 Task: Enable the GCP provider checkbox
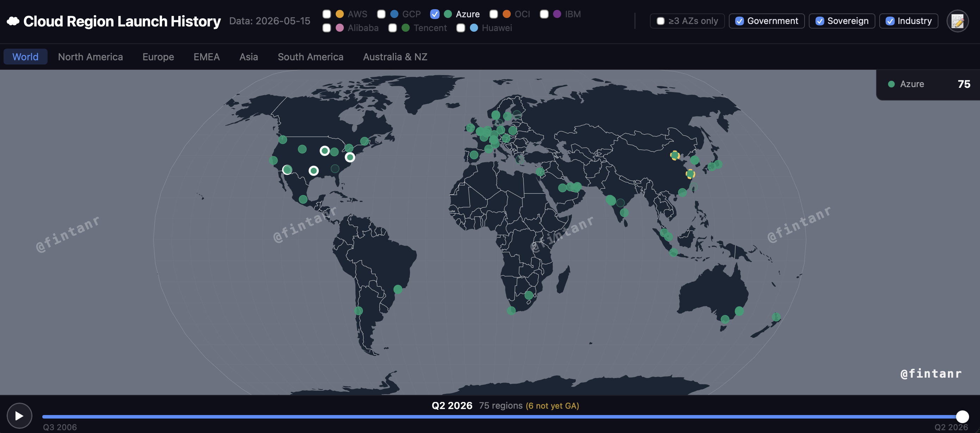coord(381,14)
